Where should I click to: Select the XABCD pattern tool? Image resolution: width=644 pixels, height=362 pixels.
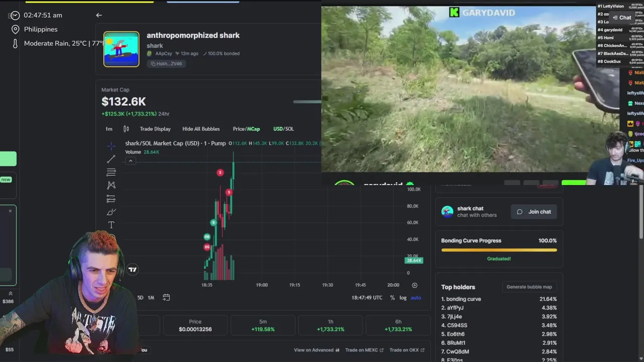(x=111, y=186)
